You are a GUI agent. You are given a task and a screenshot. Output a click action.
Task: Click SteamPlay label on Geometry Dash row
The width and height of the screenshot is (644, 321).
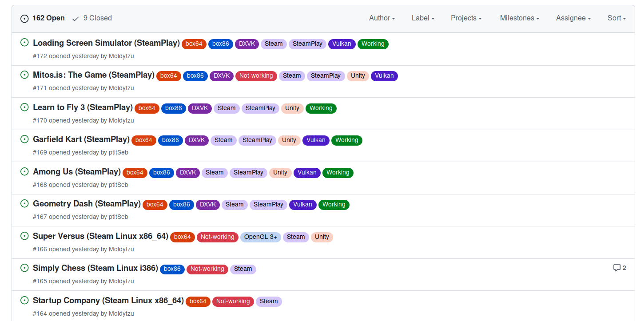(268, 205)
